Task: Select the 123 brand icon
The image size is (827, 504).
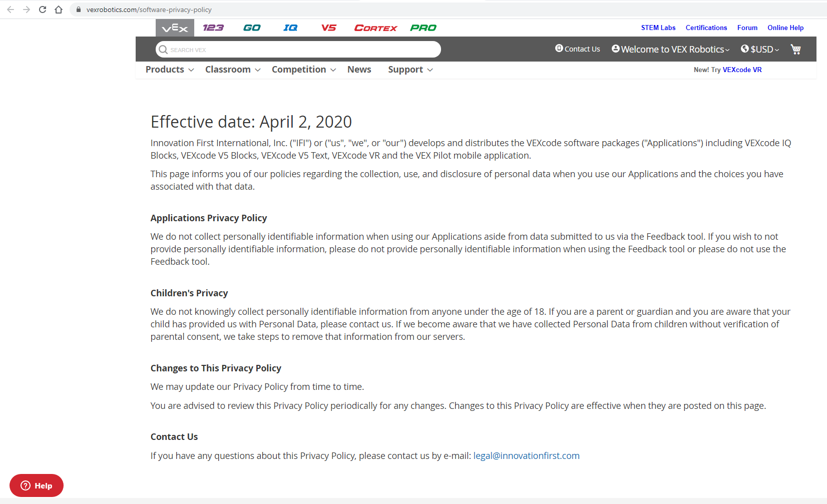Action: coord(213,28)
